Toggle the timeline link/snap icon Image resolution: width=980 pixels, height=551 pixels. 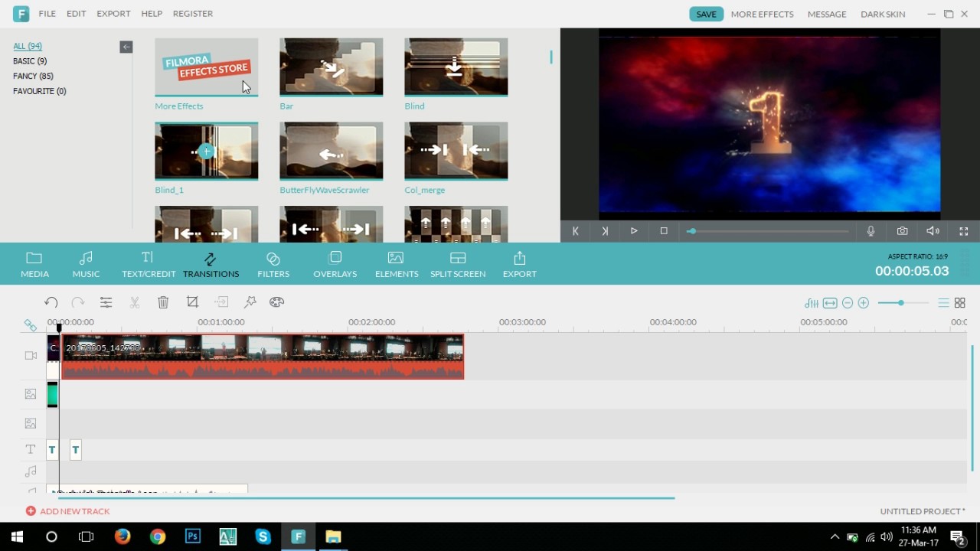coord(31,325)
